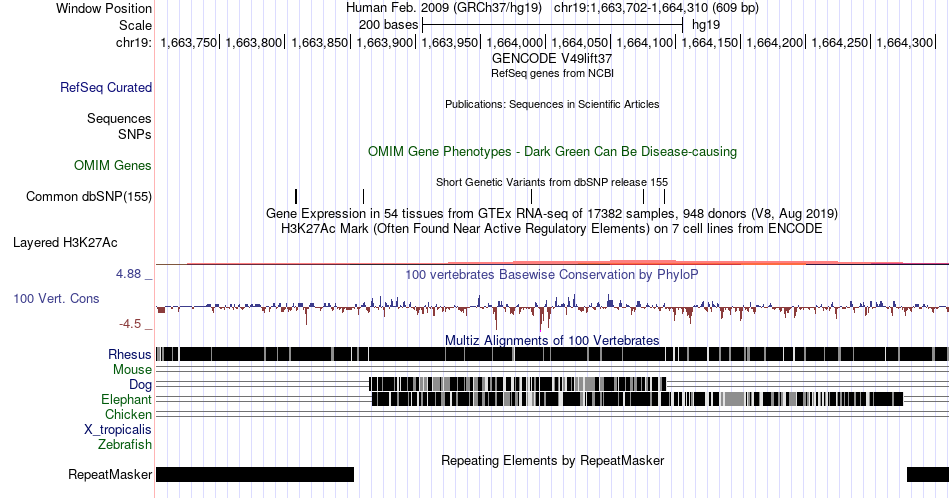Click the H3K27Ac Mark ENCODE track title
This screenshot has width=950, height=498.
(x=552, y=228)
